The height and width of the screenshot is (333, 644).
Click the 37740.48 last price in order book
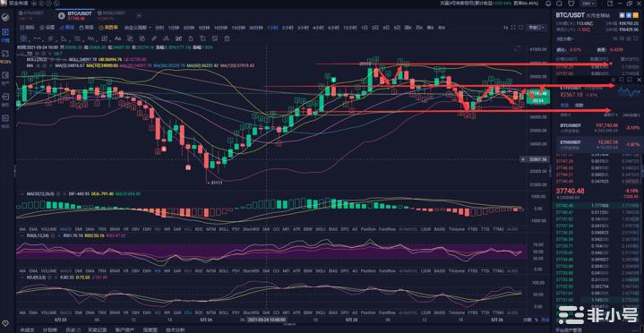[570, 191]
